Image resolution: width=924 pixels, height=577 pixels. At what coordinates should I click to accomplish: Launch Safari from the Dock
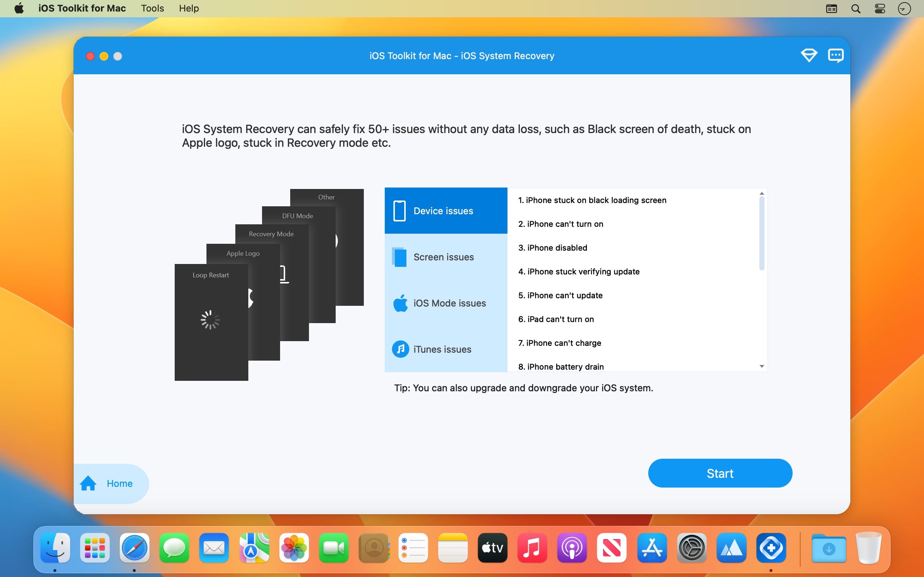pos(134,548)
